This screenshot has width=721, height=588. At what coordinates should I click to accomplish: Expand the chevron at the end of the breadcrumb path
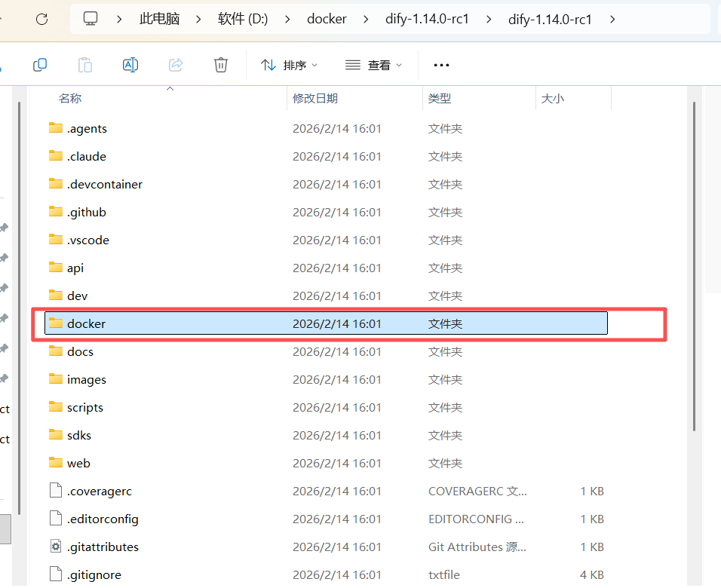(x=612, y=20)
